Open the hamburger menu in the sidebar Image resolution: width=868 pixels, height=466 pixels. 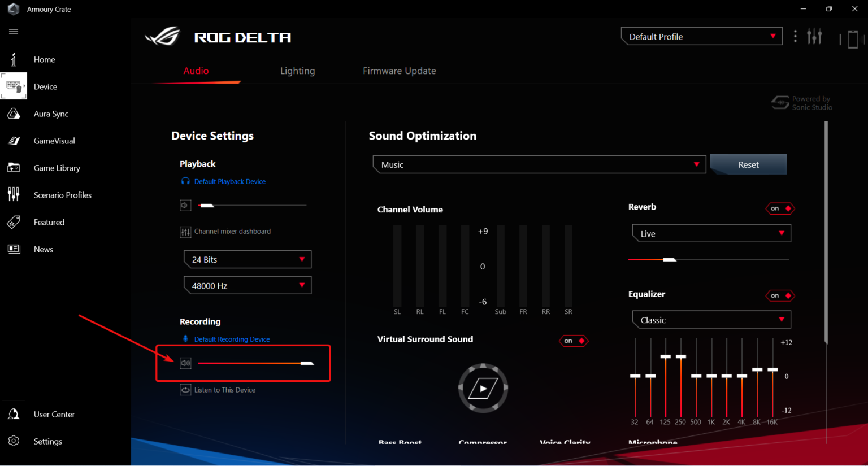(13, 31)
